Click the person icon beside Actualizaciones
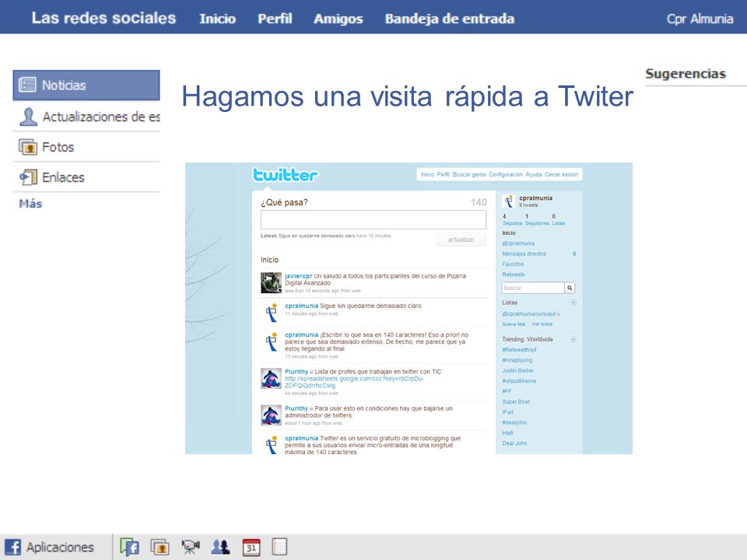The height and width of the screenshot is (560, 747). coord(28,116)
